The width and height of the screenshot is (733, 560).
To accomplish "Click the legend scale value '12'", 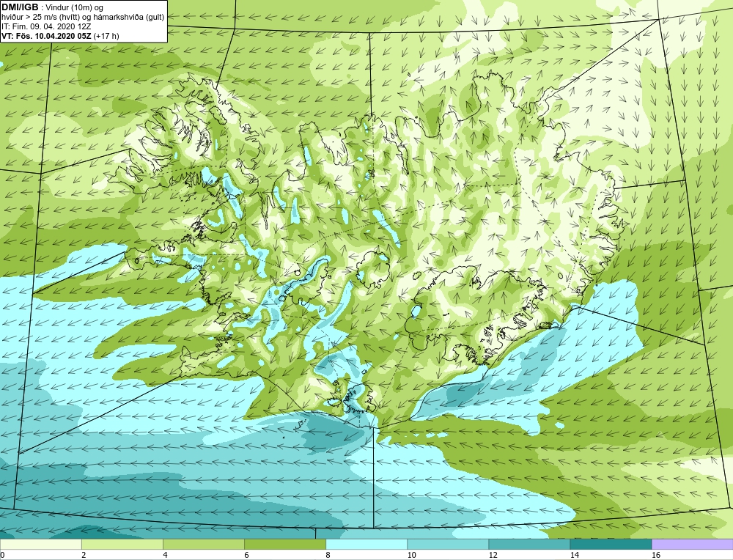I will (x=493, y=555).
